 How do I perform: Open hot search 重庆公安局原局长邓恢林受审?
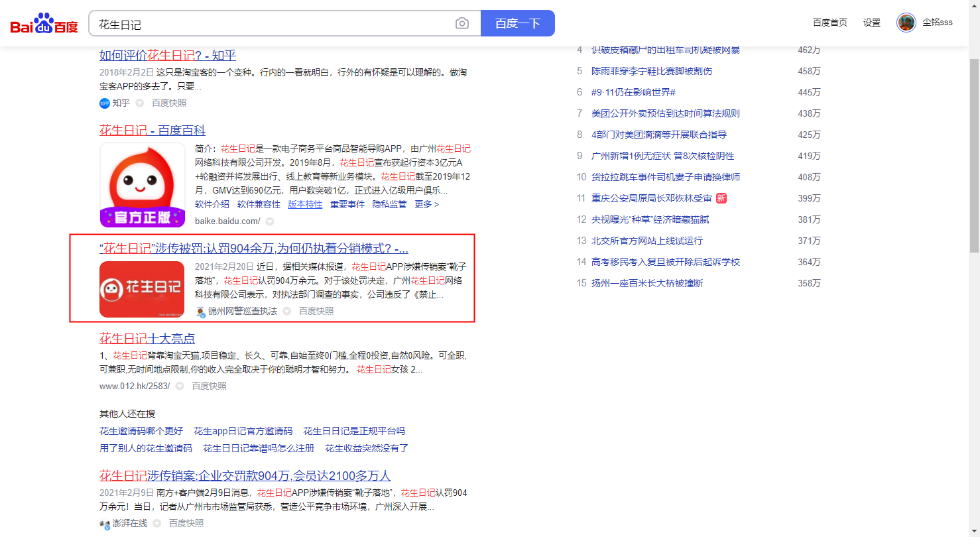pos(652,198)
